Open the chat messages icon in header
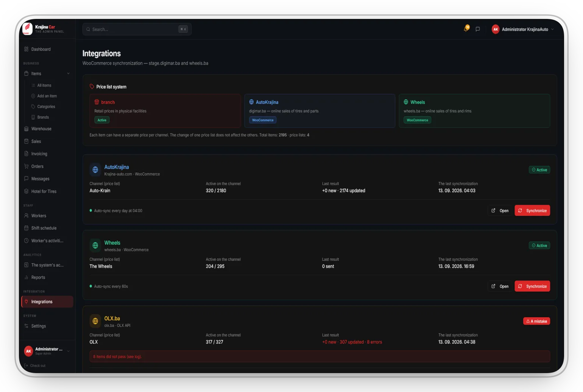 [478, 29]
